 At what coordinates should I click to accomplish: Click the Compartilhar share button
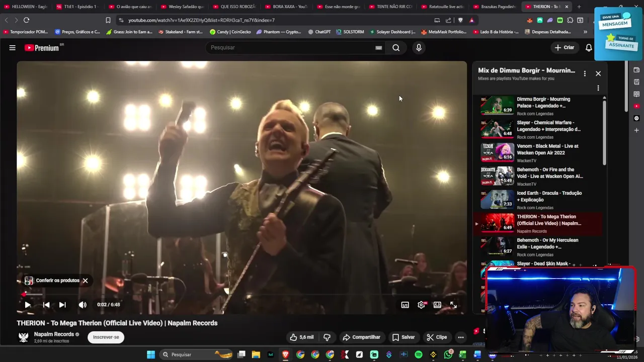(361, 337)
